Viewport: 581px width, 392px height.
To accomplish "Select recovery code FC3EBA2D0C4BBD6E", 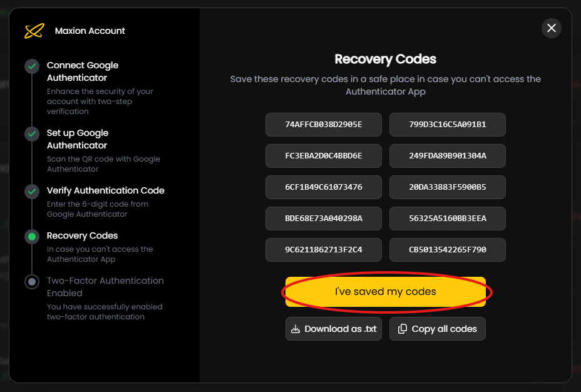I will coord(323,156).
